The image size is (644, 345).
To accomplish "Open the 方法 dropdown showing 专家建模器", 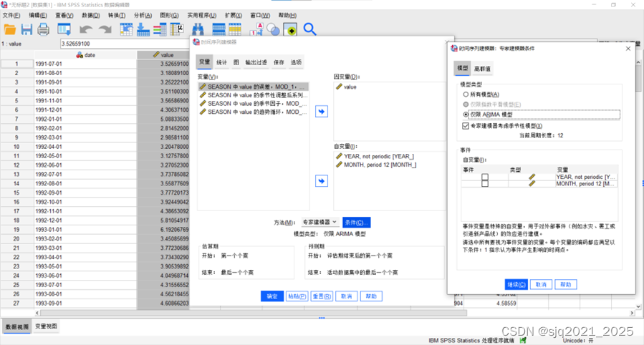I will click(319, 223).
